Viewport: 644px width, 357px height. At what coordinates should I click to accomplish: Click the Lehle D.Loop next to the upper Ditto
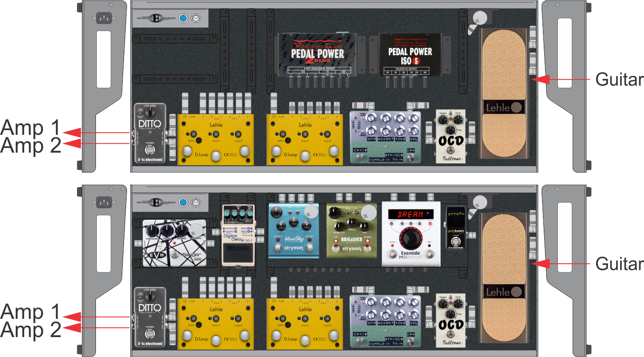point(216,139)
